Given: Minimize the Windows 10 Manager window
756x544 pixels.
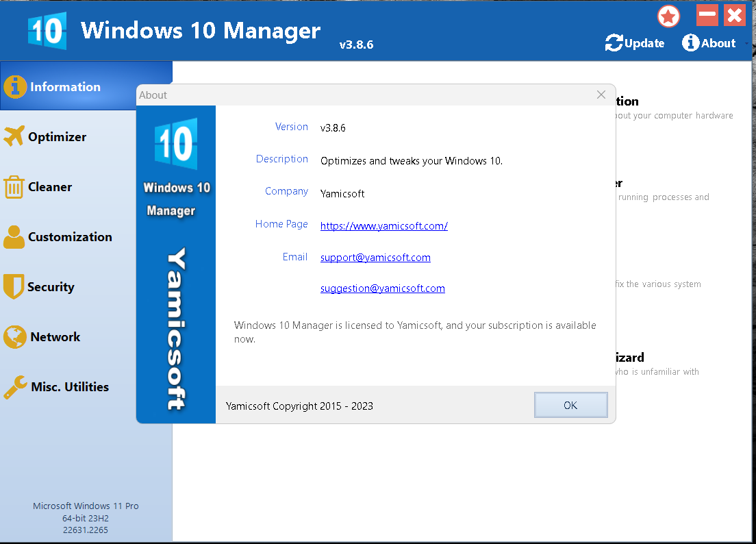Looking at the screenshot, I should coord(707,15).
